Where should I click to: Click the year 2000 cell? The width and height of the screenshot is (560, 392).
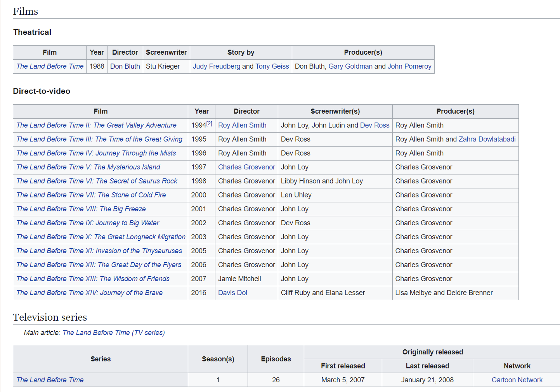click(201, 195)
